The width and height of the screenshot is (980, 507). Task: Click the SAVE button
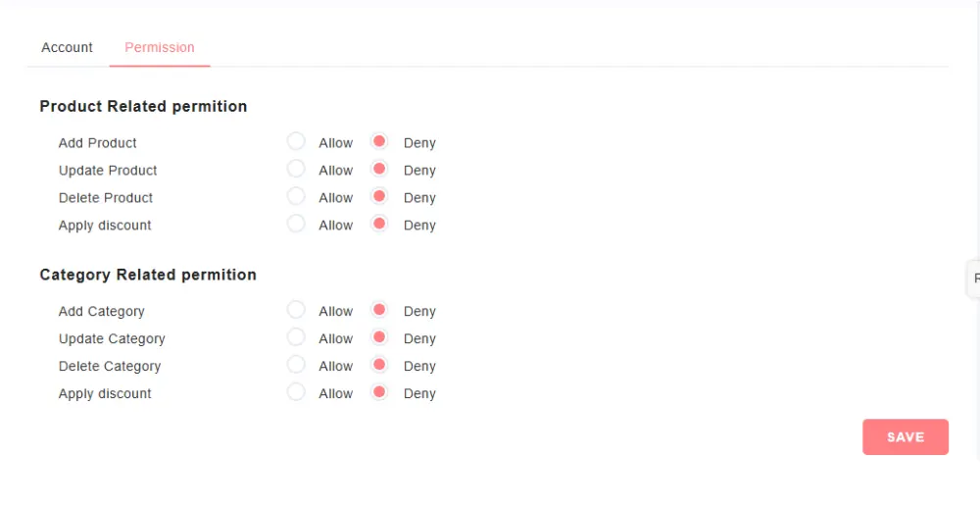pyautogui.click(x=905, y=437)
